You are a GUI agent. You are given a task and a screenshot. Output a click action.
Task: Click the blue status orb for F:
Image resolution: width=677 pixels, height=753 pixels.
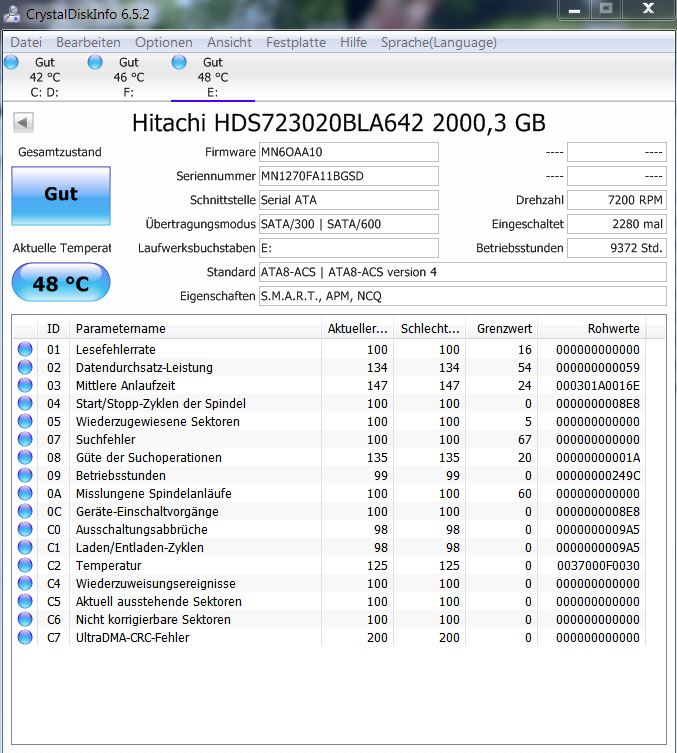tap(95, 62)
